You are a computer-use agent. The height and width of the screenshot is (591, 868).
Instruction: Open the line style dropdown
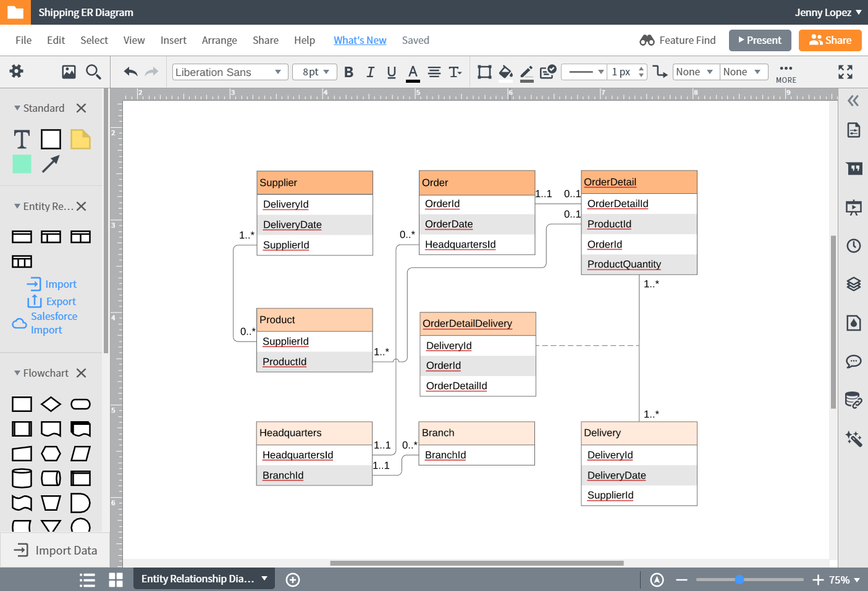click(584, 72)
